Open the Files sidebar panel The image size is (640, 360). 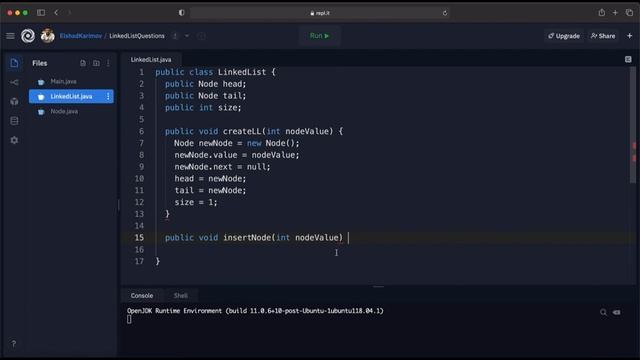tap(14, 63)
